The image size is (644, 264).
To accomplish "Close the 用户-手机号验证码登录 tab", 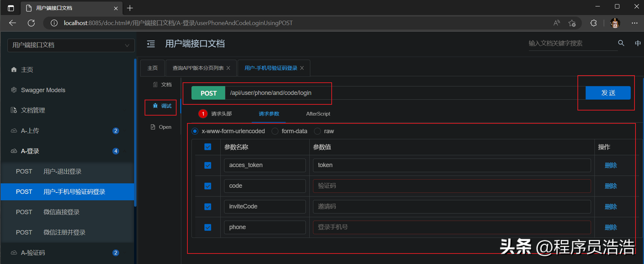I will (302, 68).
